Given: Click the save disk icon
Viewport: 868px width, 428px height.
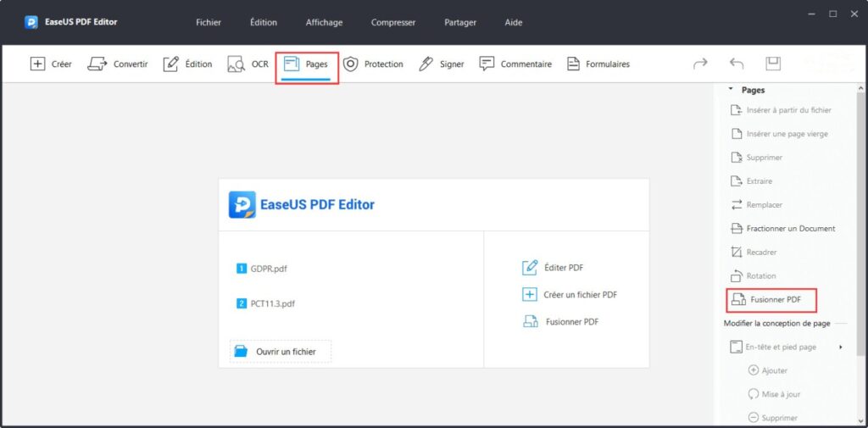Looking at the screenshot, I should pos(773,63).
